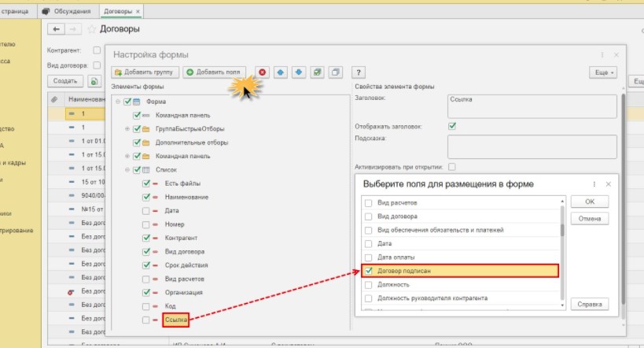Click the Добавить группу button
This screenshot has height=348, width=644.
(145, 72)
